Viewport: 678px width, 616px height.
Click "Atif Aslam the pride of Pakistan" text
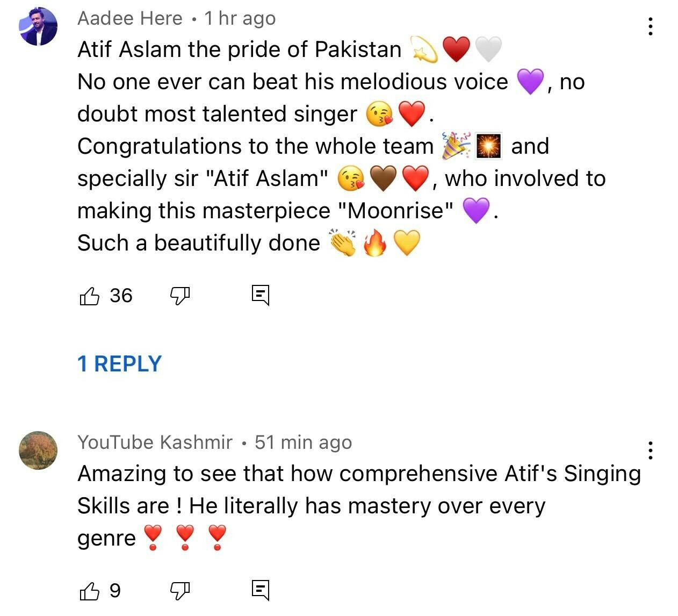239,49
